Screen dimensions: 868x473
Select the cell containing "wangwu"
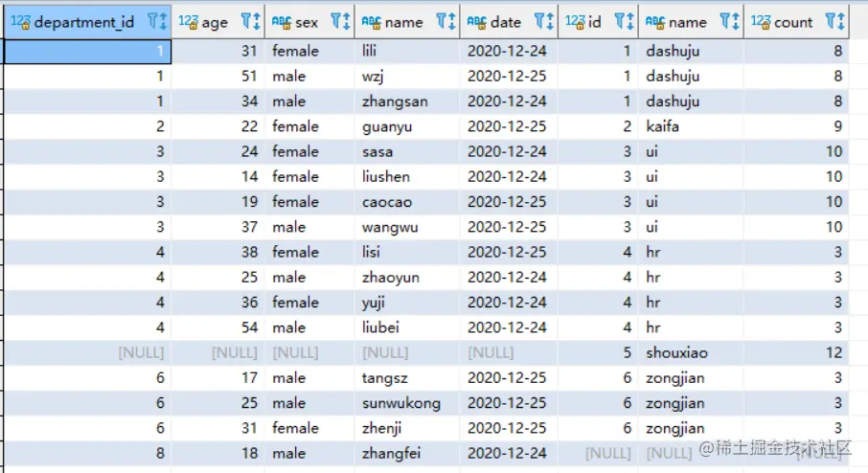(407, 227)
